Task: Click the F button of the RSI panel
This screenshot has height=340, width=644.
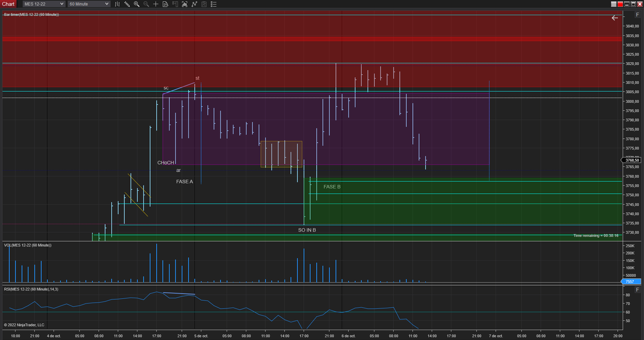Action: [x=638, y=290]
